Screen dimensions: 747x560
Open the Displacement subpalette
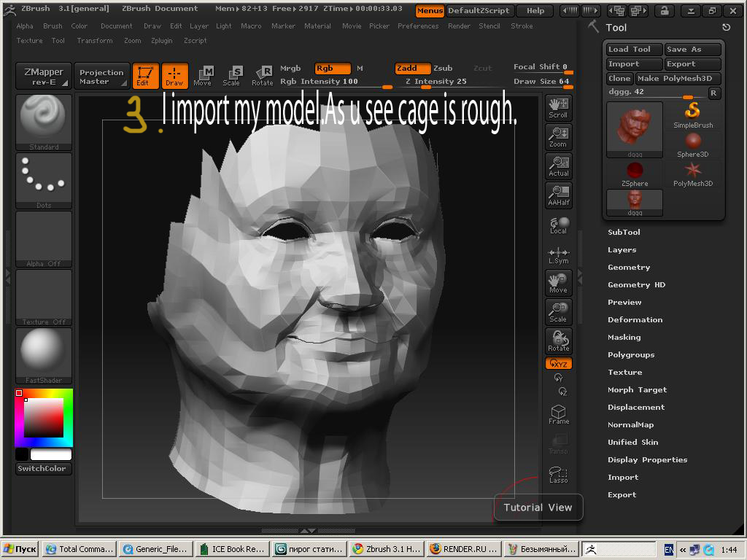[635, 408]
